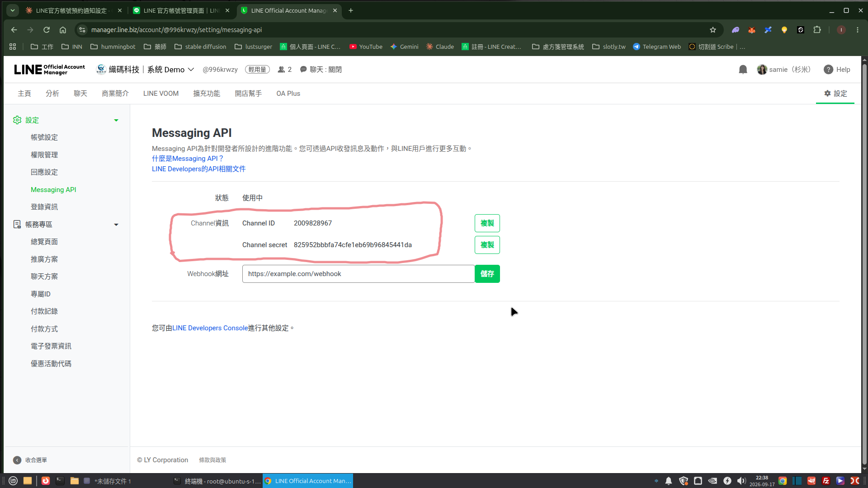The height and width of the screenshot is (488, 868).
Task: Switch to the 終端機 terminal in the taskbar
Action: click(217, 481)
